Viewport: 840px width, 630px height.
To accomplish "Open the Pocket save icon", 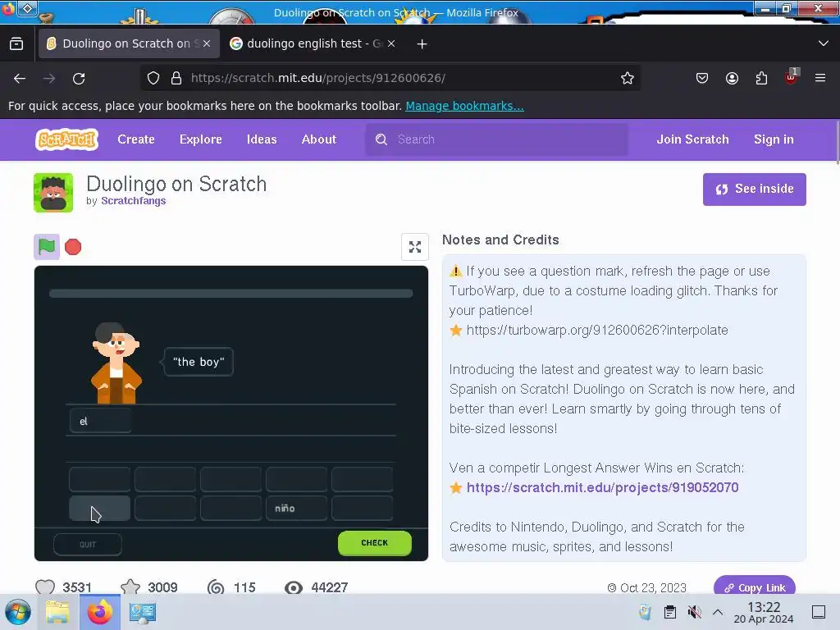I will [702, 78].
